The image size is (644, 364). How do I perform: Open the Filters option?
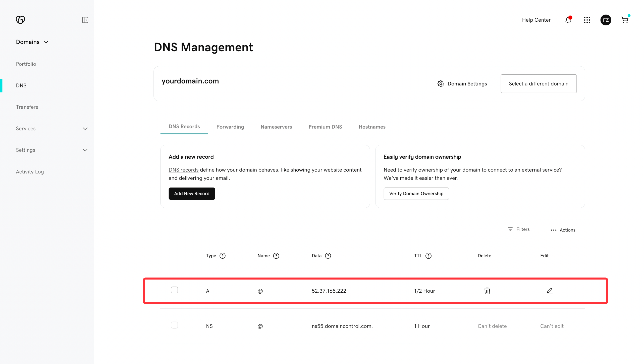(x=519, y=229)
